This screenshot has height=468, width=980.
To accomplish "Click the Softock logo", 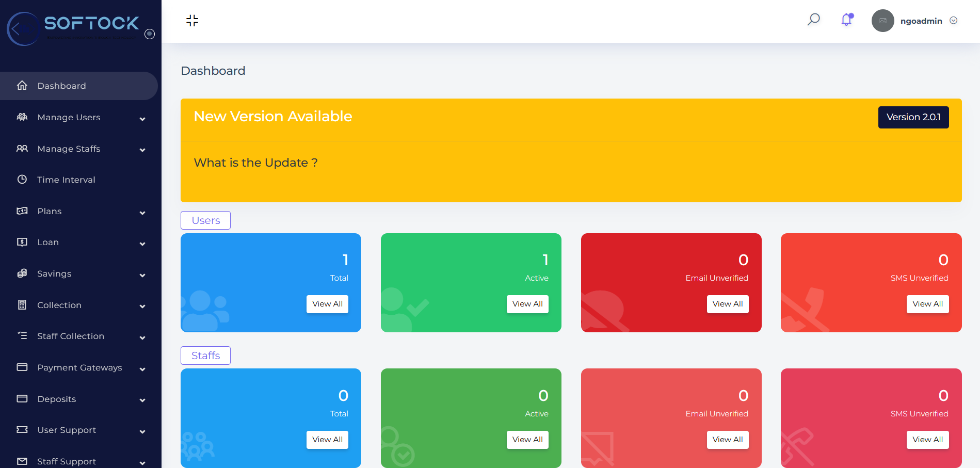I will 74,28.
